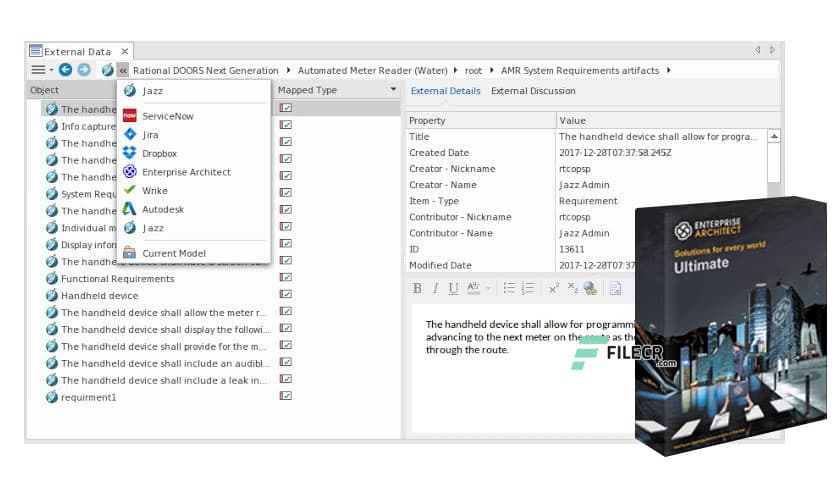Expand breadcrumb arrow after root

click(491, 70)
